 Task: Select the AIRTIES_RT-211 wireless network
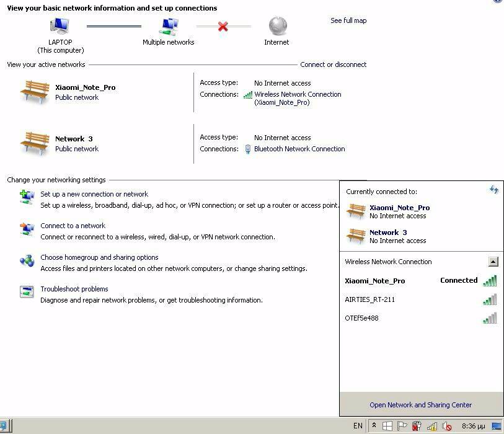[370, 300]
